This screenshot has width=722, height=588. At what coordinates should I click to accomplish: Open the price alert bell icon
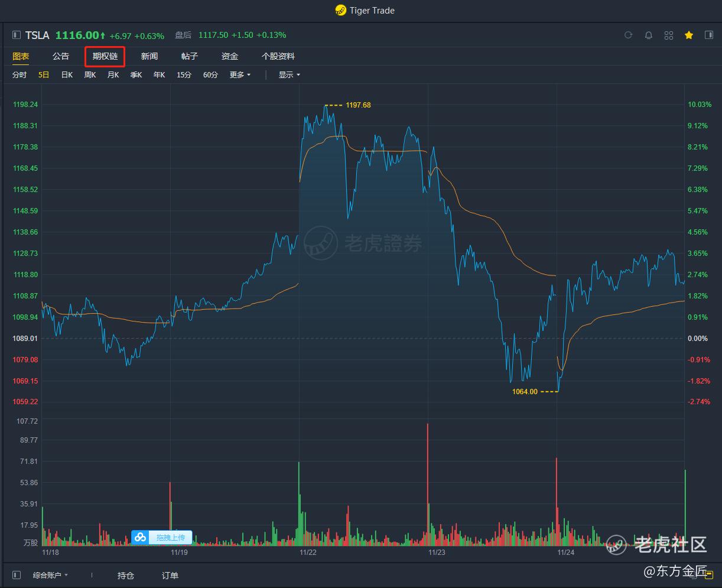click(x=648, y=35)
